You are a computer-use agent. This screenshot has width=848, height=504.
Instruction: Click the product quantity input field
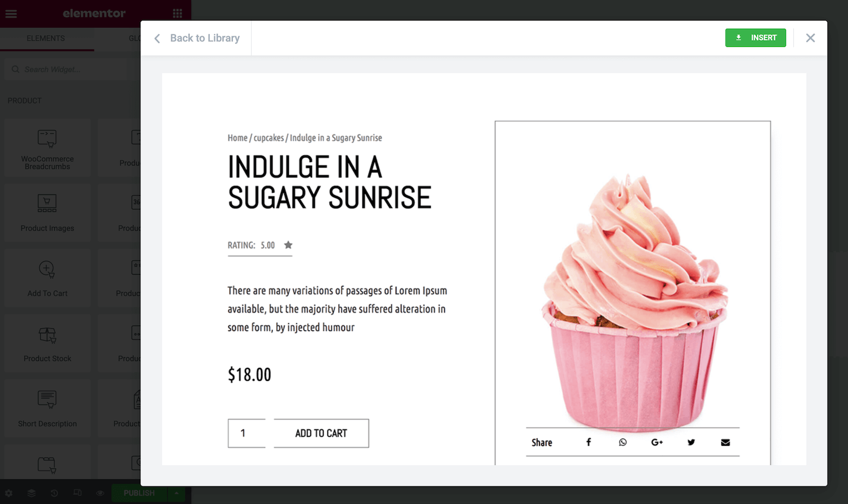pyautogui.click(x=246, y=433)
